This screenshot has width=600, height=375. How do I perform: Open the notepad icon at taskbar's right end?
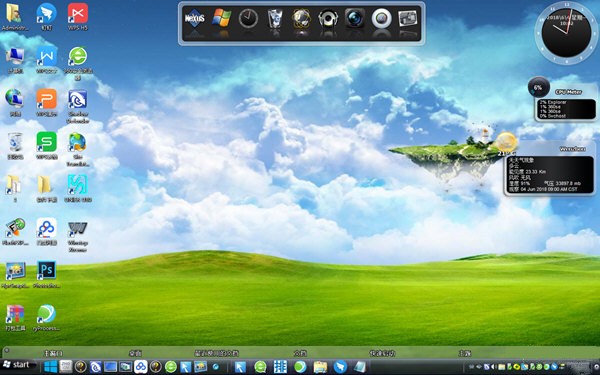point(360,367)
